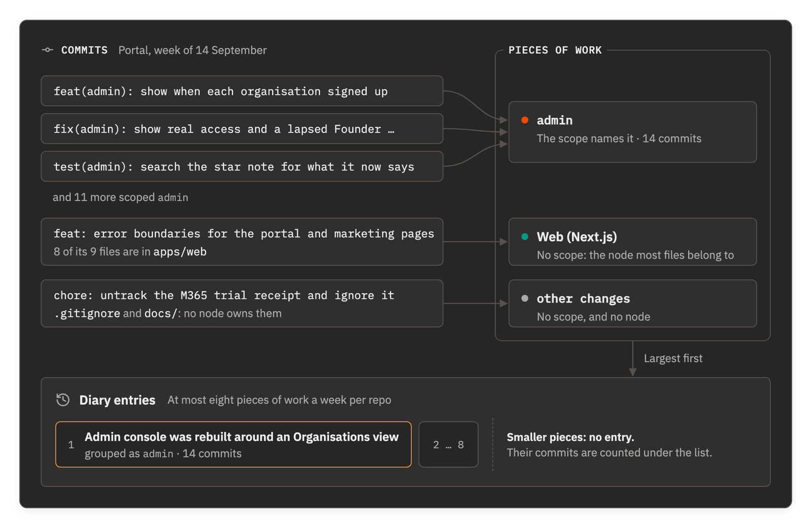This screenshot has height=528, width=812.
Task: Click '8 of its 9 files are in apps/web' text
Action: [x=130, y=251]
